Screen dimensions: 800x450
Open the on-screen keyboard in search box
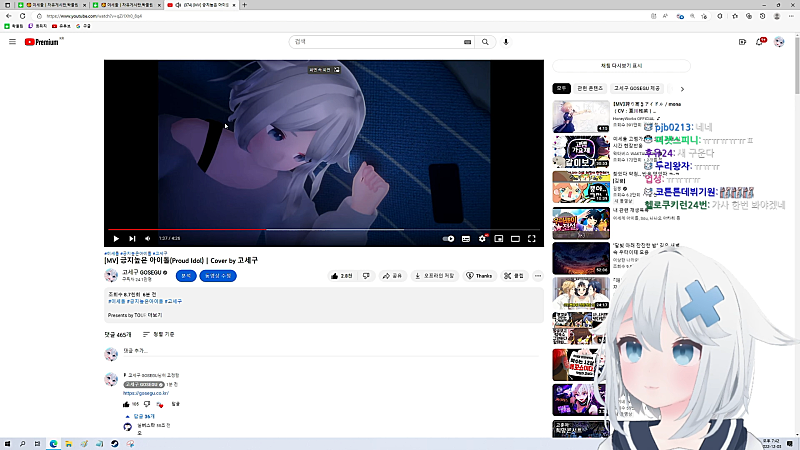(467, 42)
